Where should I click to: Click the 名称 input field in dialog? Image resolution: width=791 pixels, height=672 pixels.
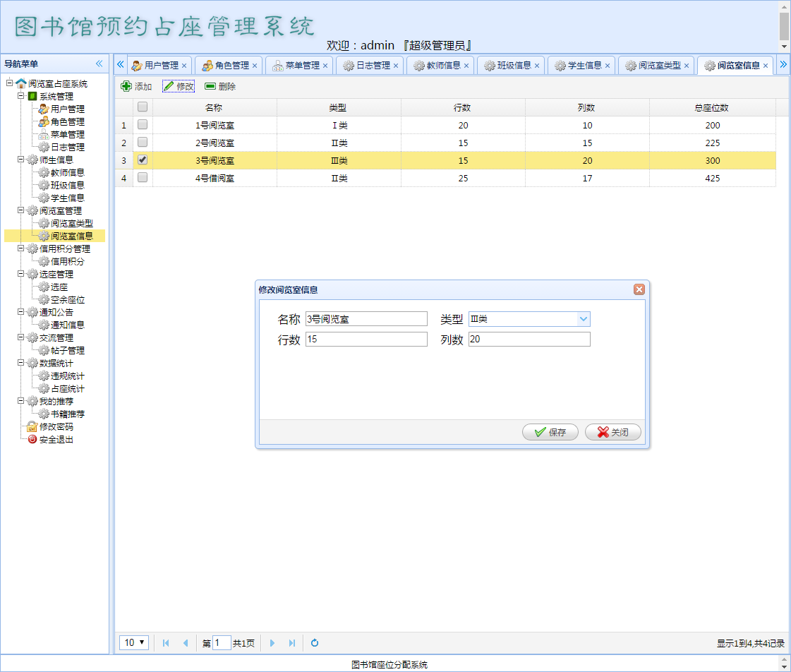[366, 319]
